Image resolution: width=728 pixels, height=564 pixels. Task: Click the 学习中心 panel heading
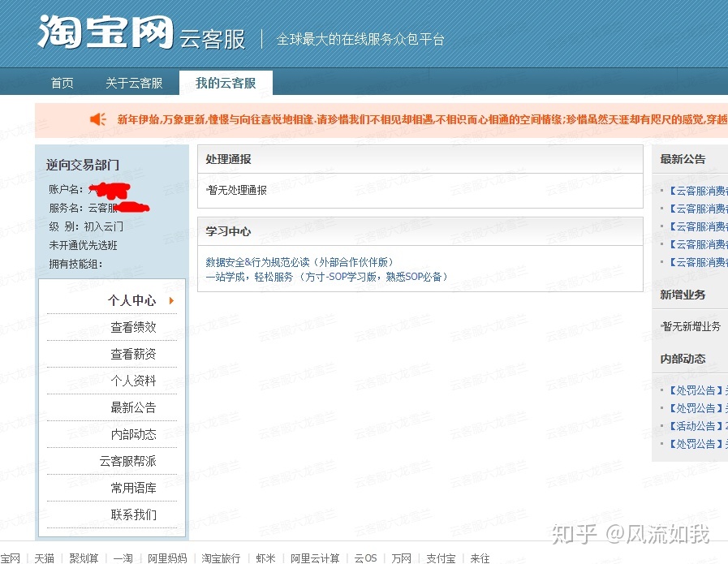coord(228,231)
